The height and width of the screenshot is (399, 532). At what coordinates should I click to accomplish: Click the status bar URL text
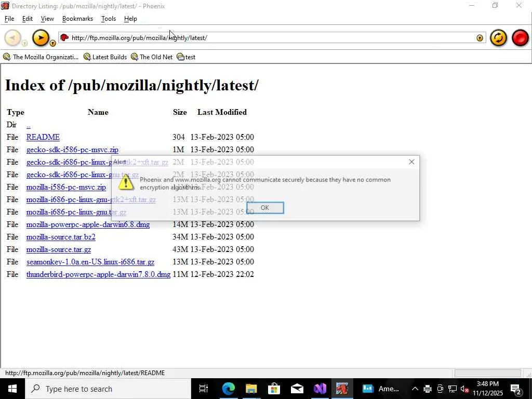(85, 373)
